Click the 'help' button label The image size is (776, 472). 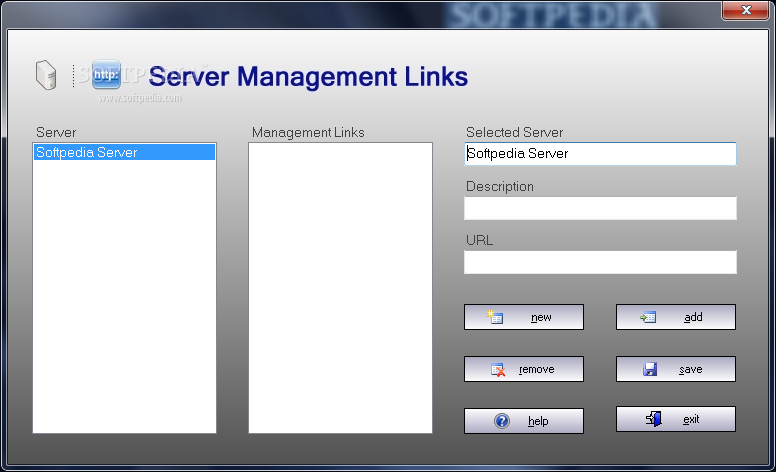538,421
